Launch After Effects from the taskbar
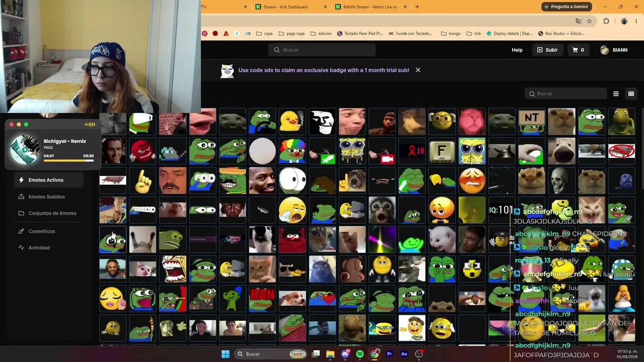The width and height of the screenshot is (644, 362). coord(404,354)
